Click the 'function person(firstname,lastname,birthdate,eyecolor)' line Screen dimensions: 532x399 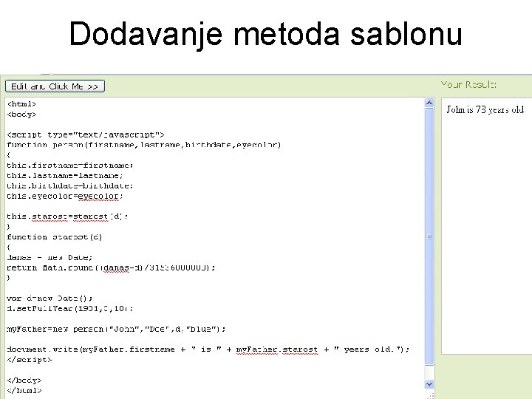(144, 145)
